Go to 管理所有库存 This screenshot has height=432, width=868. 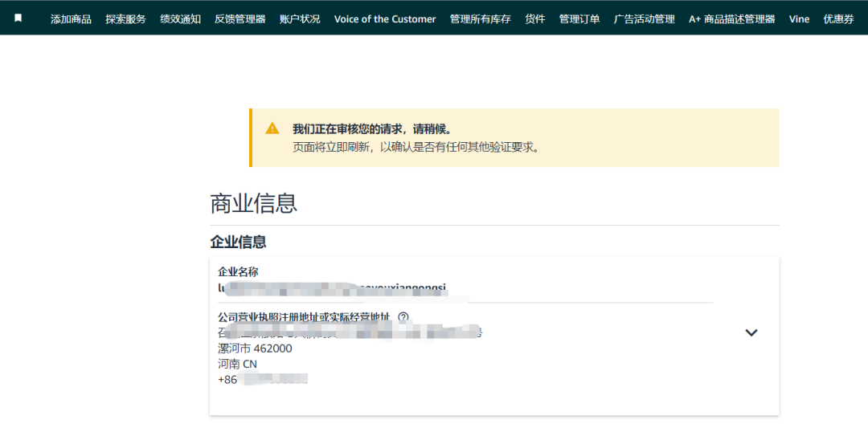(x=481, y=19)
